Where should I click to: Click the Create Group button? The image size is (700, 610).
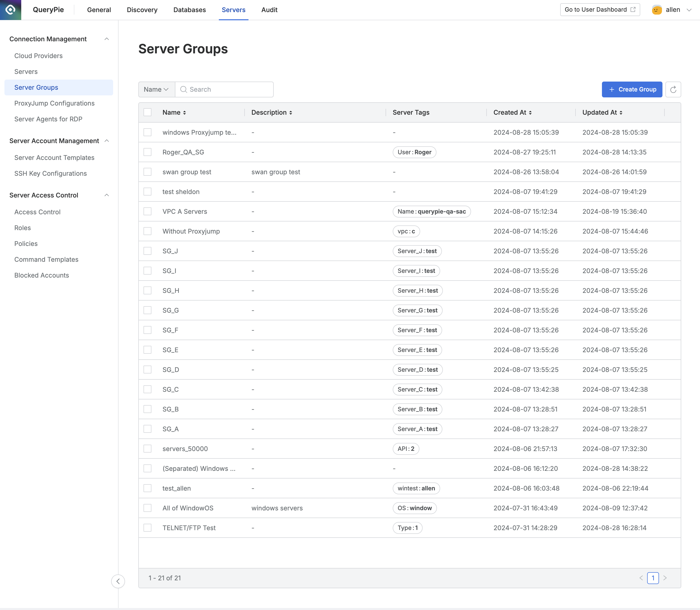point(632,89)
